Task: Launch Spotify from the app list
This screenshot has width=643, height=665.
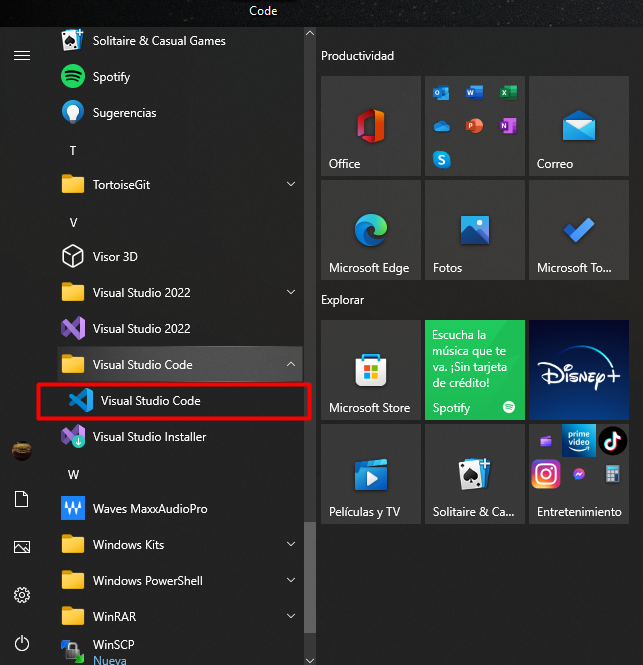Action: 111,77
